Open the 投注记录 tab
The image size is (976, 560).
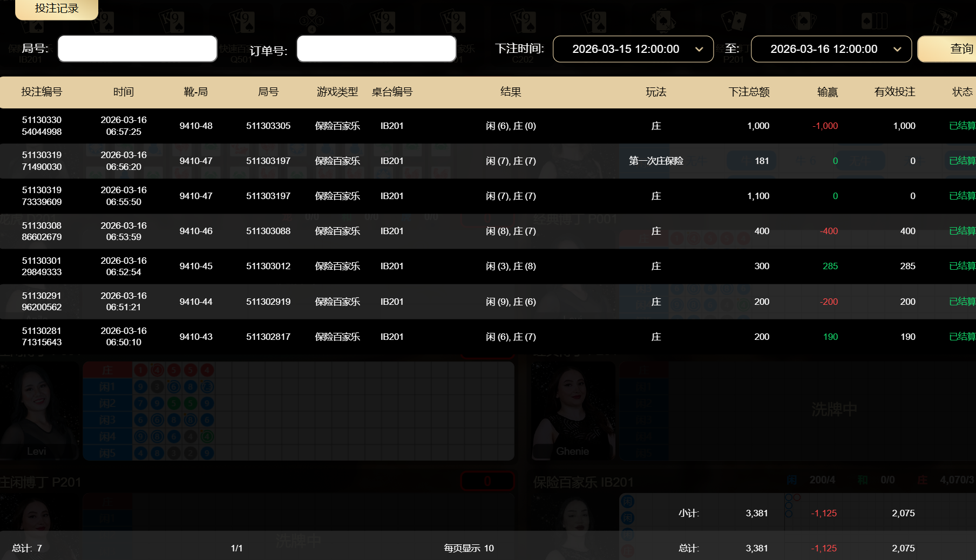click(x=57, y=9)
